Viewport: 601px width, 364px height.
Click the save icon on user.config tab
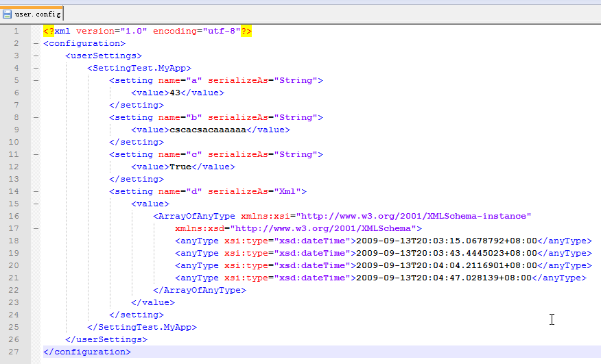(7, 14)
